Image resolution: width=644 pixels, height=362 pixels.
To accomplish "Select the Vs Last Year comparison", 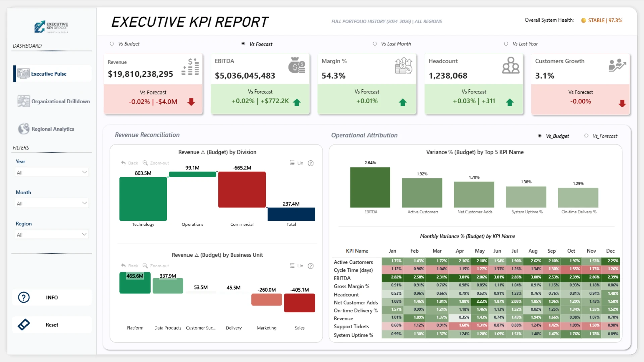I will pos(506,44).
